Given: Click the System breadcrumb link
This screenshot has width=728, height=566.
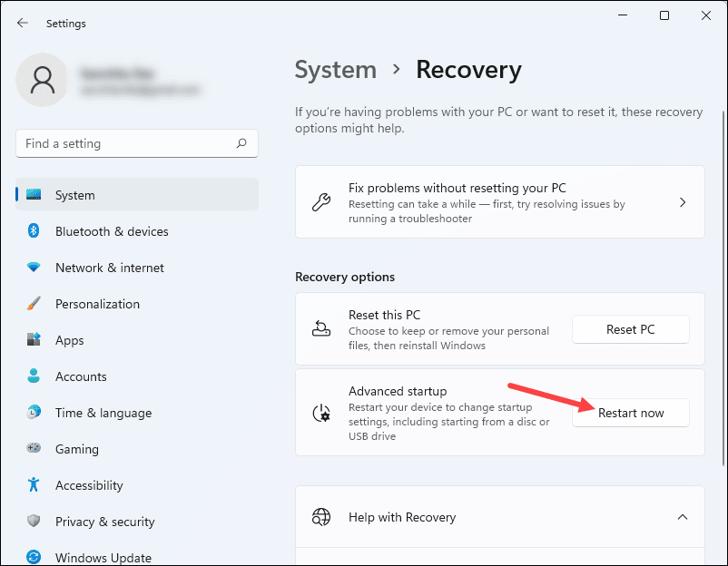Looking at the screenshot, I should click(336, 70).
